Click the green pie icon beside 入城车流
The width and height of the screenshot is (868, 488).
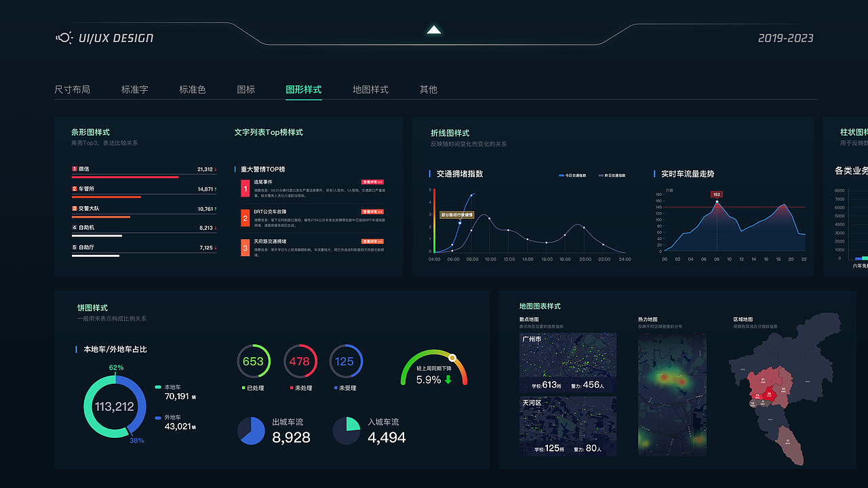click(347, 431)
